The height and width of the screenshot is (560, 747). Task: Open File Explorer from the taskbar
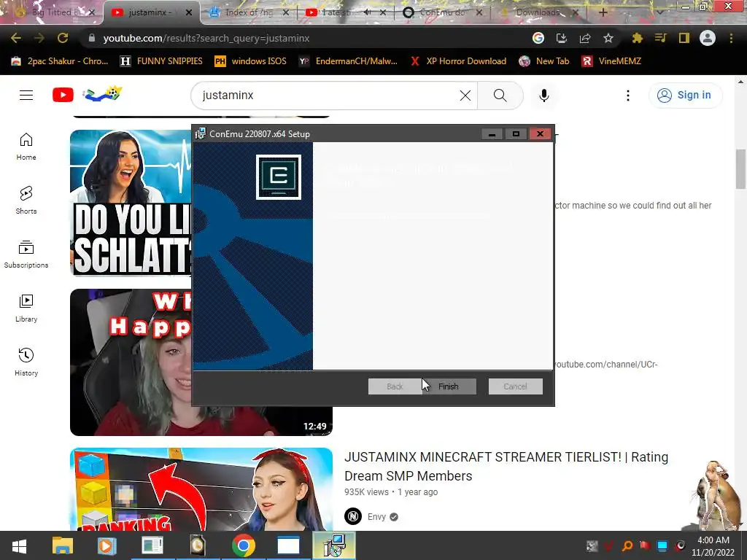tap(63, 545)
